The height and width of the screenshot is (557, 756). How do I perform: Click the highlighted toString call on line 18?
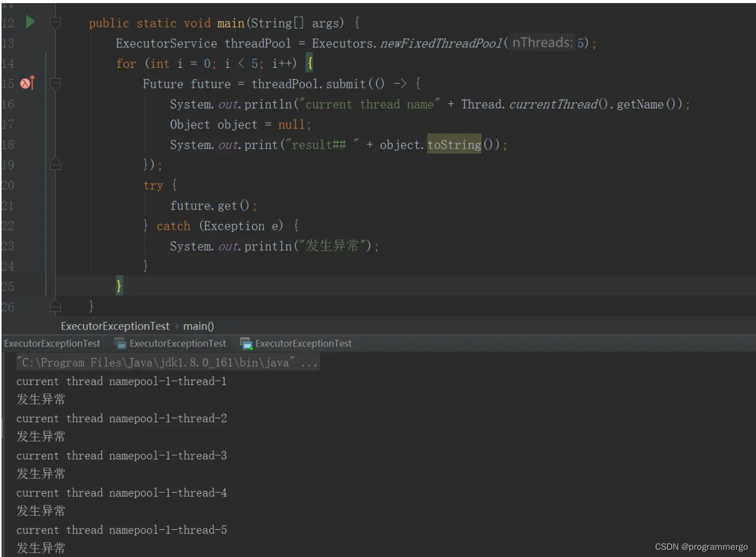coord(454,145)
